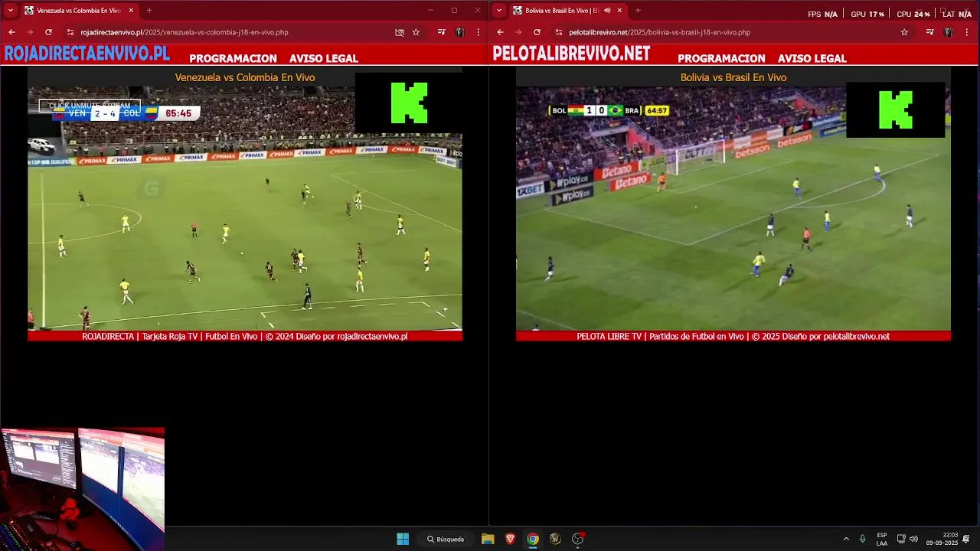Bookmark the rojadirectaenvivo page with the star
This screenshot has height=551, width=980.
tap(416, 32)
